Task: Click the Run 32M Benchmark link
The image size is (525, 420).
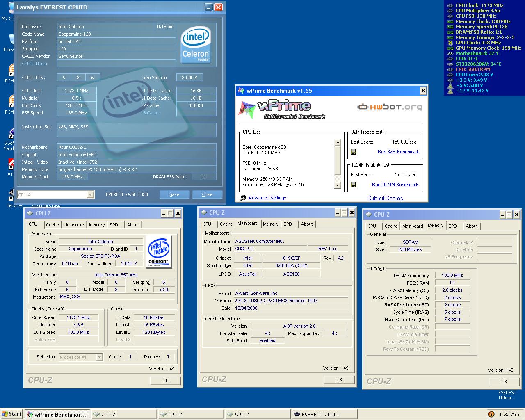Action: [x=398, y=152]
